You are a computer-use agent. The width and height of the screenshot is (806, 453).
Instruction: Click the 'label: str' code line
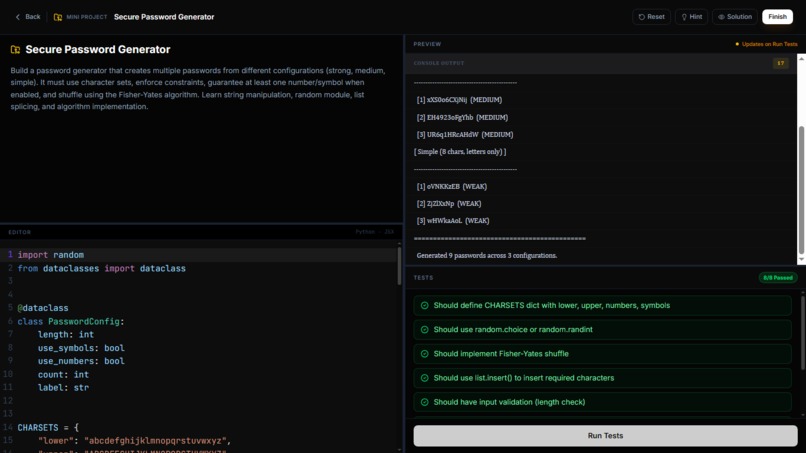click(63, 388)
